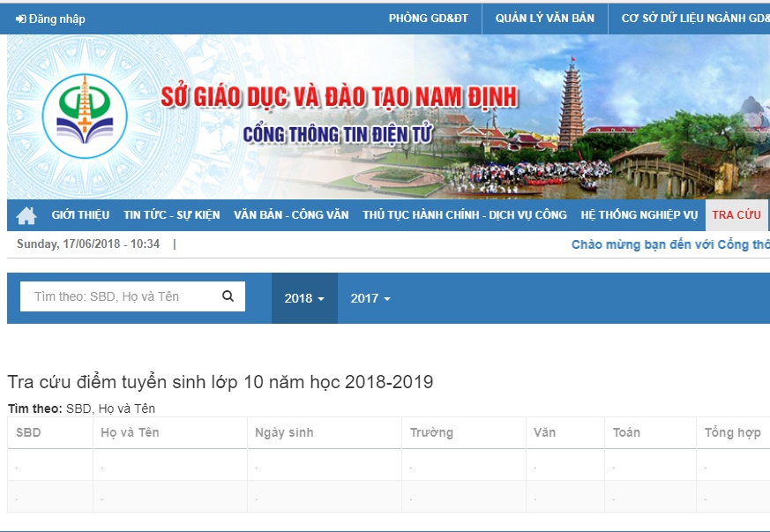Click the CỔNG THÔNG TIN ĐIỆN TỬ subtitle
The height and width of the screenshot is (532, 770).
(x=337, y=134)
